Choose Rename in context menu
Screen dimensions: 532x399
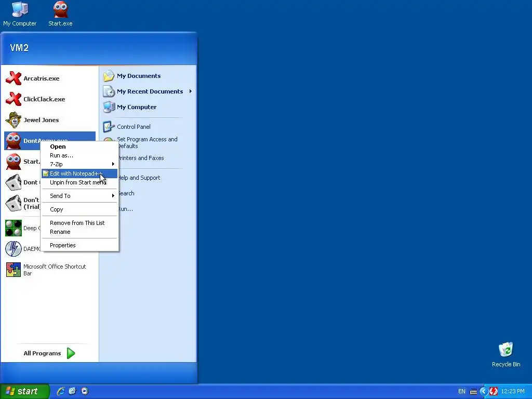click(79, 232)
